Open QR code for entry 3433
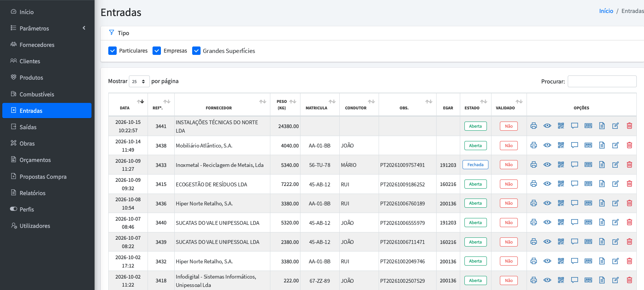Image resolution: width=644 pixels, height=290 pixels. 561,165
